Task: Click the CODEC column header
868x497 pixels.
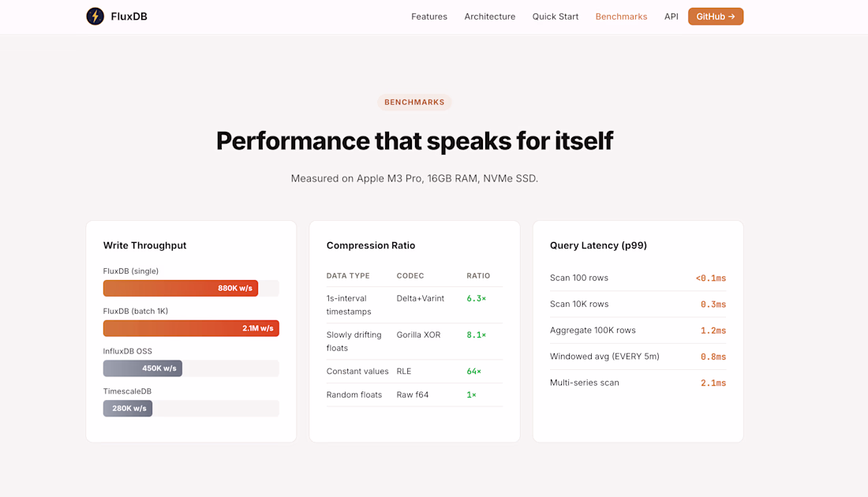Action: click(410, 275)
